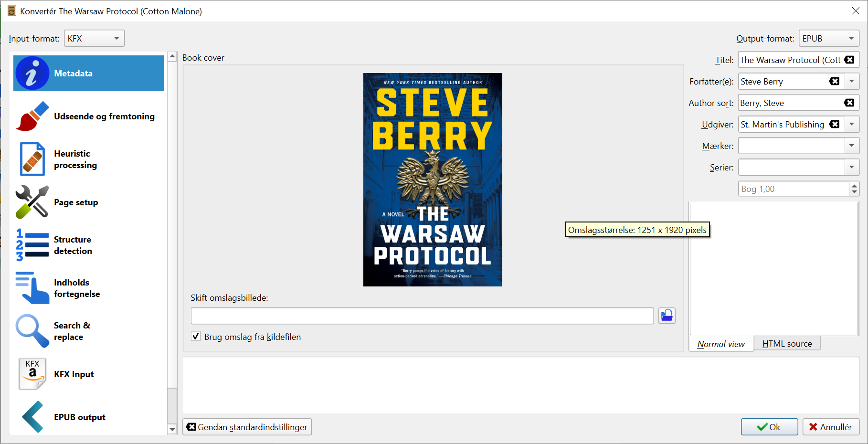Open the Search & replace magnifier icon
Image resolution: width=868 pixels, height=444 pixels.
[32, 331]
